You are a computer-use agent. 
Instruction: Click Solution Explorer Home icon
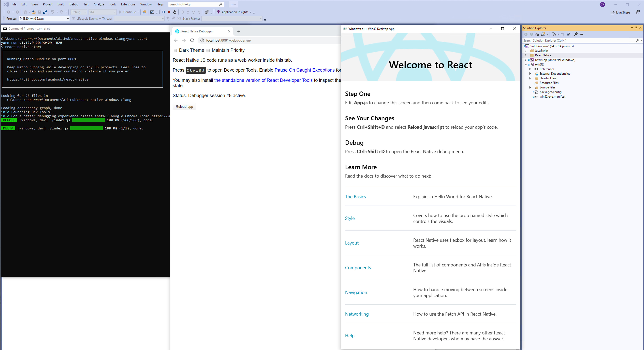[x=537, y=34]
